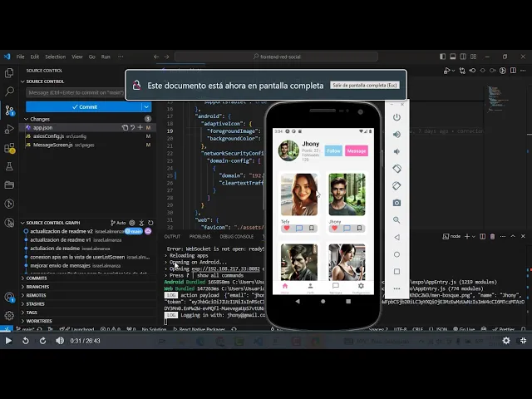Raise emulator volume
The width and height of the screenshot is (532, 399).
point(397,135)
